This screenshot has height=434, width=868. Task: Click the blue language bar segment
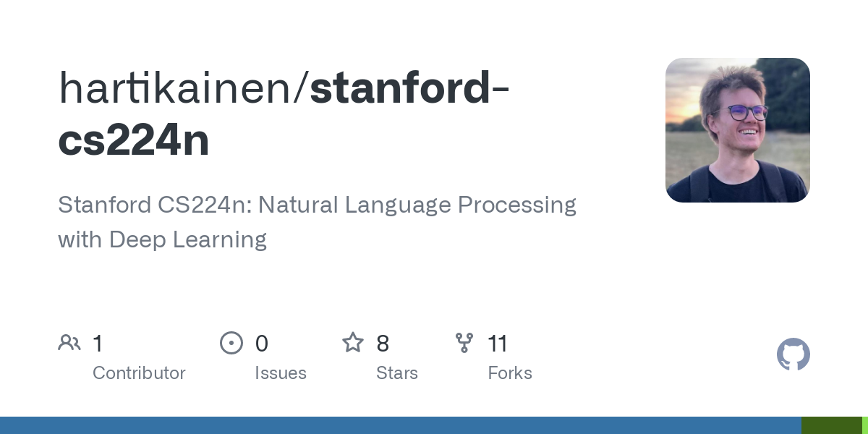[x=401, y=425]
